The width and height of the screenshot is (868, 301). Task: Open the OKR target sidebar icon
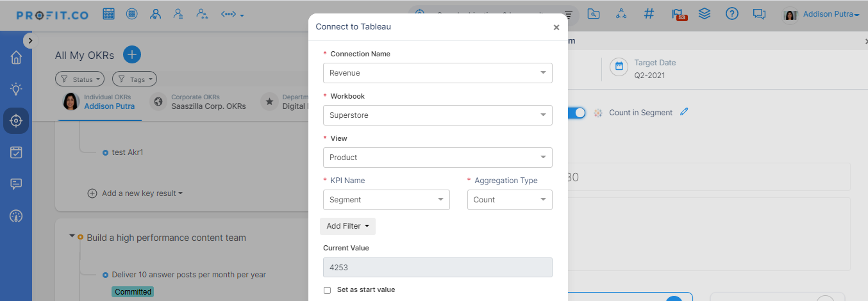coord(16,120)
